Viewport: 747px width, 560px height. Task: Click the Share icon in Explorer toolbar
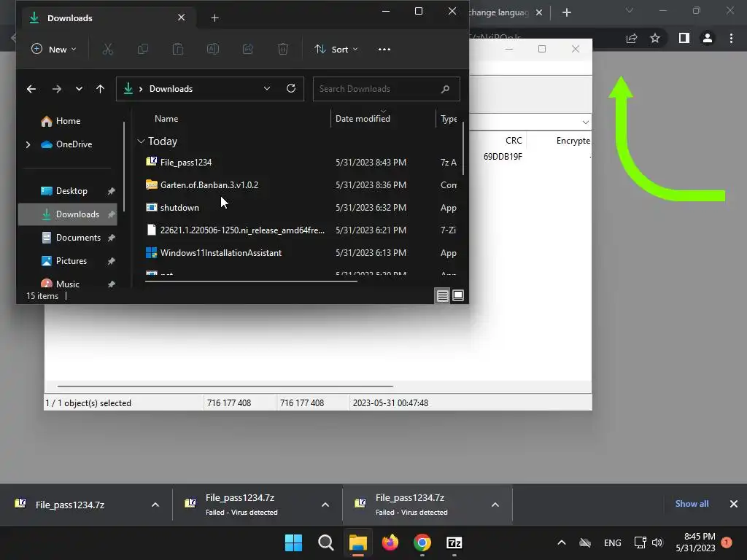point(248,49)
